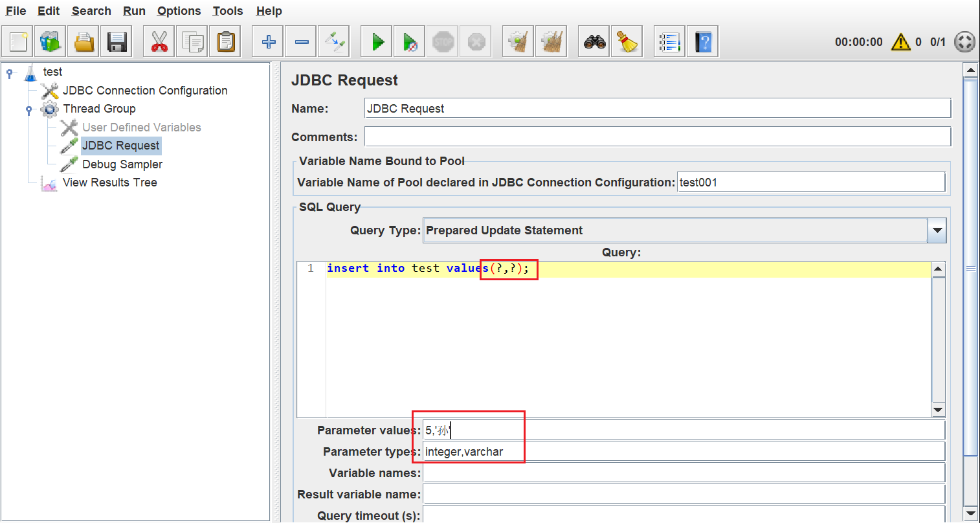This screenshot has width=980, height=523.
Task: Copy the selected element
Action: click(x=192, y=42)
